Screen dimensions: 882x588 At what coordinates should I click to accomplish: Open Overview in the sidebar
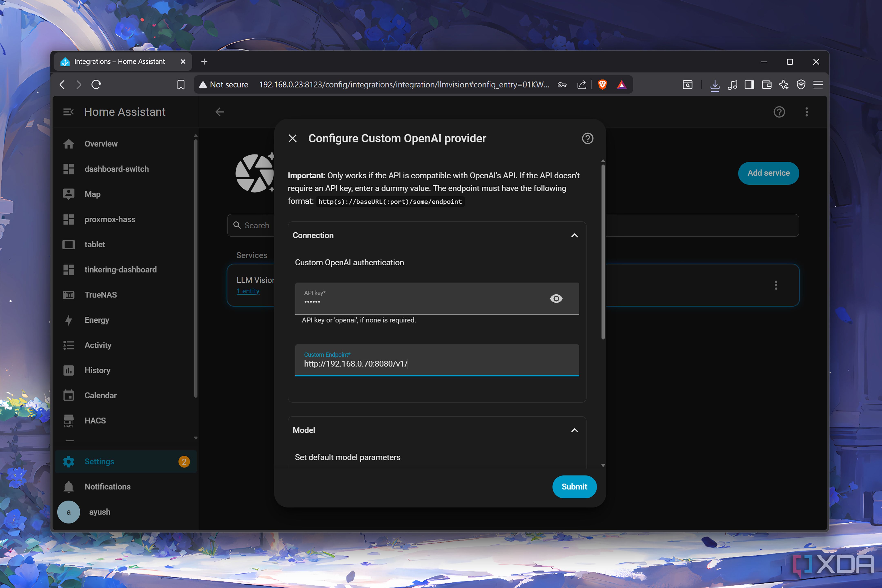[126, 144]
